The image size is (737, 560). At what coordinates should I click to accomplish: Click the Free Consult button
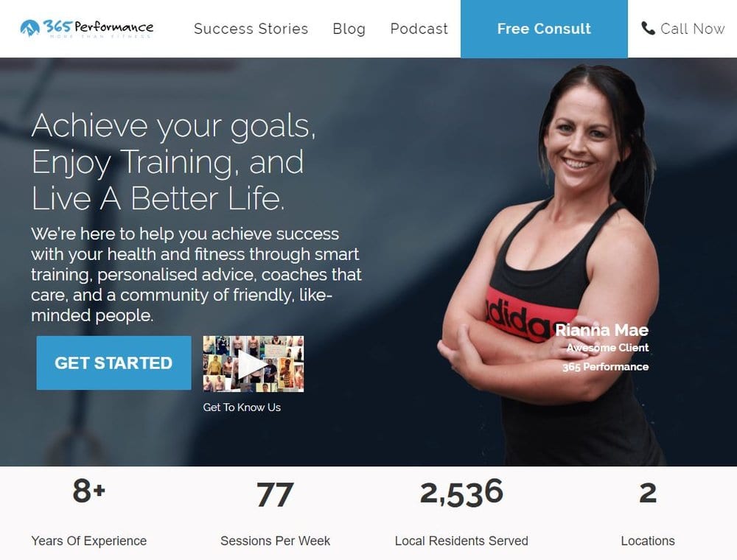(x=544, y=29)
